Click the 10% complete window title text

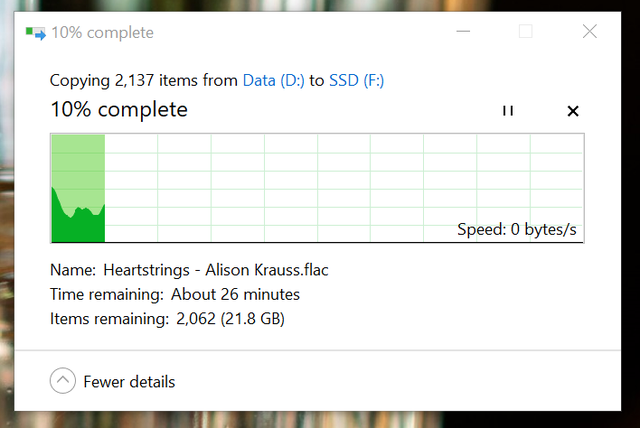click(x=102, y=33)
